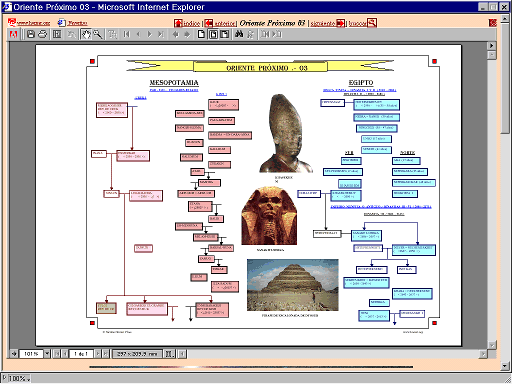
Task: Click the blue link under MESOPOTAMIA heading
Action: 174,90
